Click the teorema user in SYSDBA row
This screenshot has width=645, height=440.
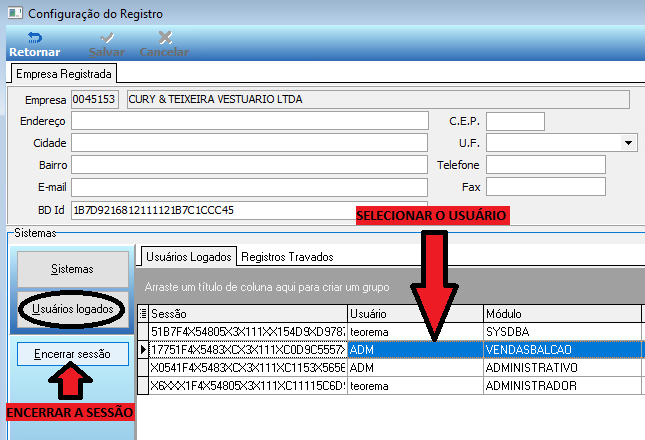(415, 332)
